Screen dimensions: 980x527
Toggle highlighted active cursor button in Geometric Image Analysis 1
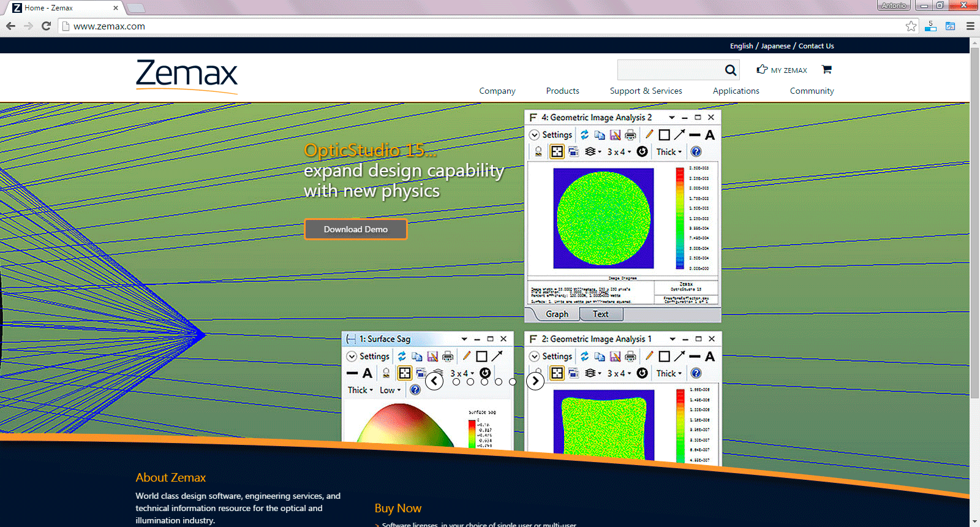pos(557,373)
